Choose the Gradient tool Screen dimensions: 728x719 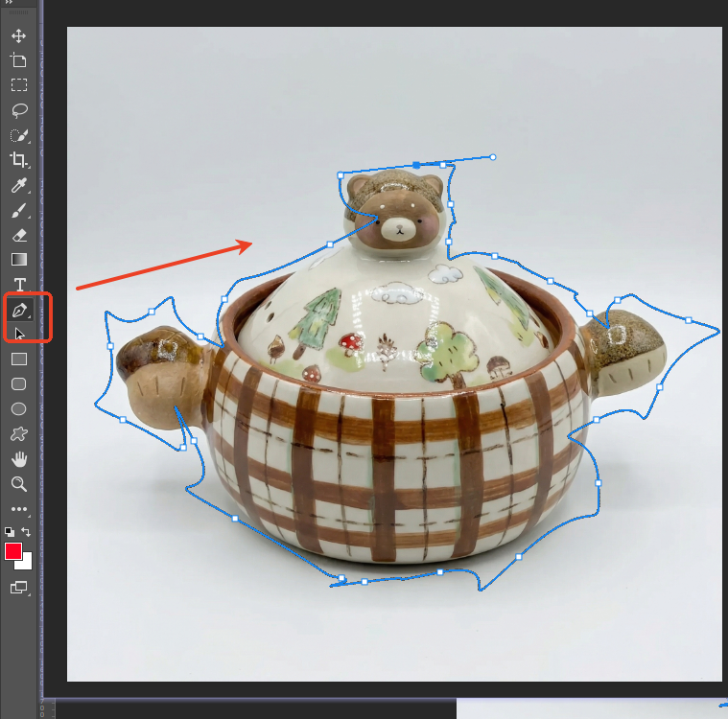click(18, 260)
